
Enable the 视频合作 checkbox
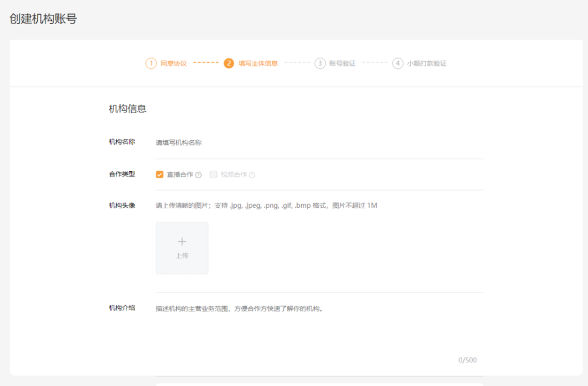213,174
